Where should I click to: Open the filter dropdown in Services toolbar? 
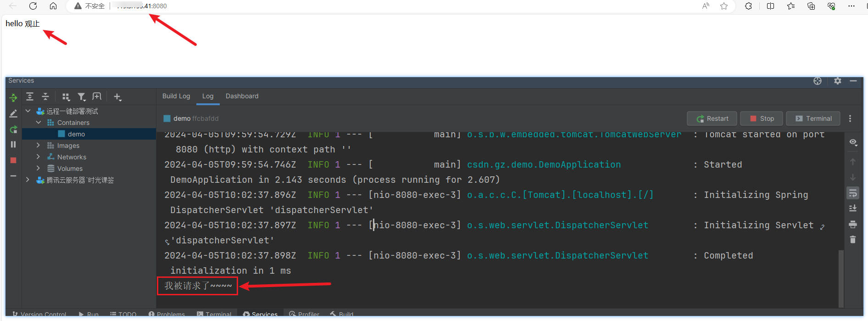tap(82, 97)
